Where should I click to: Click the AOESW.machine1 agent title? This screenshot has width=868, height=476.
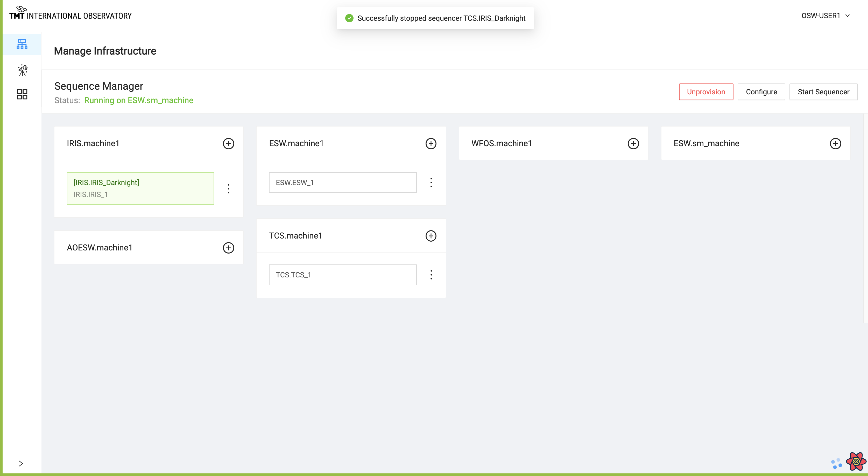point(100,247)
